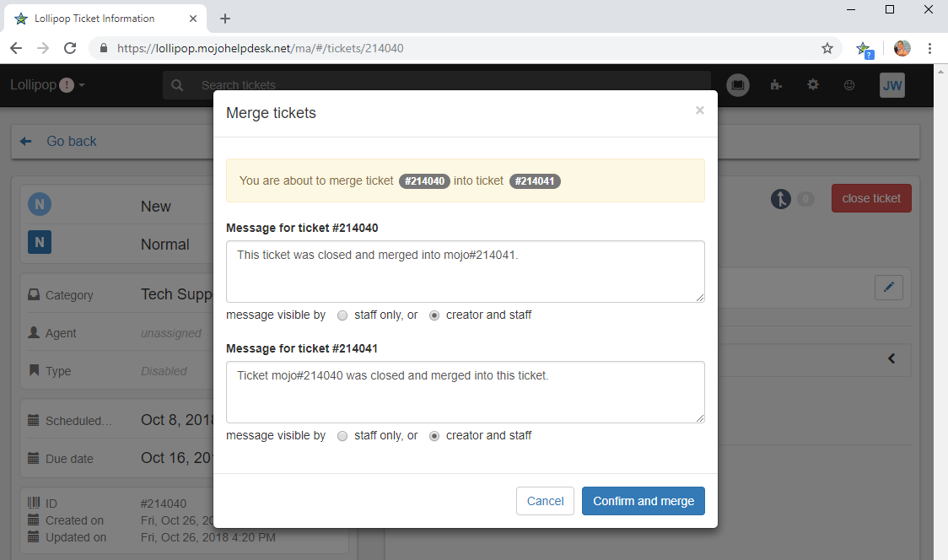Select 'staff only' for ticket #214040 message
The width and height of the screenshot is (948, 560).
point(342,315)
